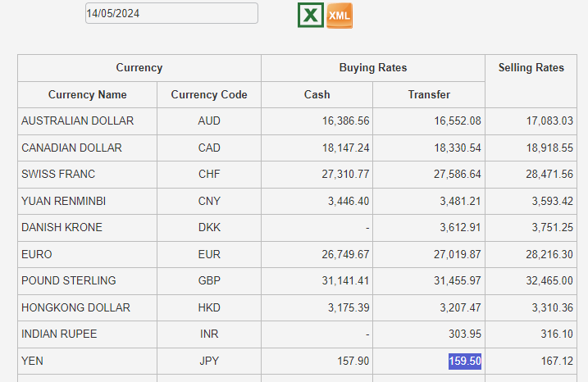Viewport: 588px width, 382px height.
Task: Click the Currency Code column header
Action: (x=209, y=94)
